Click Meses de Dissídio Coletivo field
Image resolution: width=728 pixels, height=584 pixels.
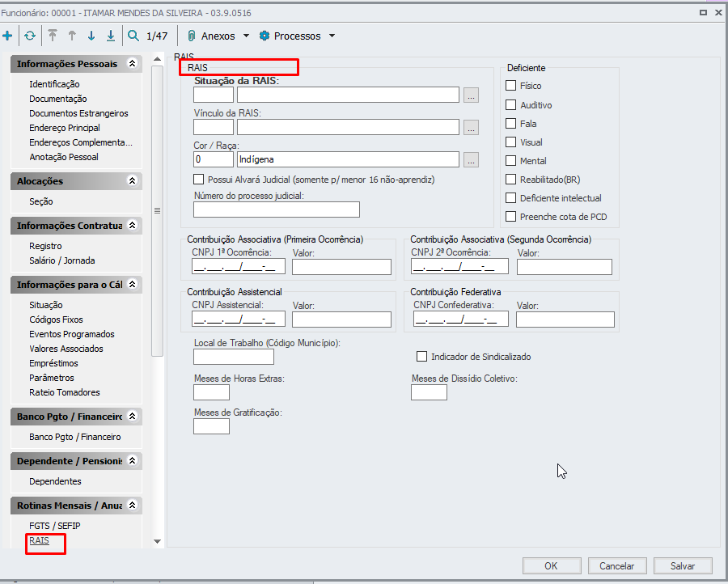pyautogui.click(x=429, y=392)
